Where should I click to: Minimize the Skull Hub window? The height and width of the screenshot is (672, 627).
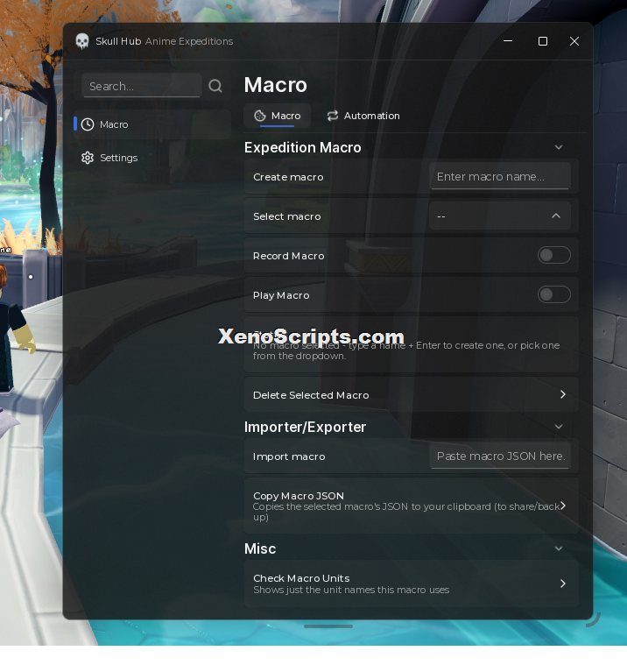click(508, 41)
